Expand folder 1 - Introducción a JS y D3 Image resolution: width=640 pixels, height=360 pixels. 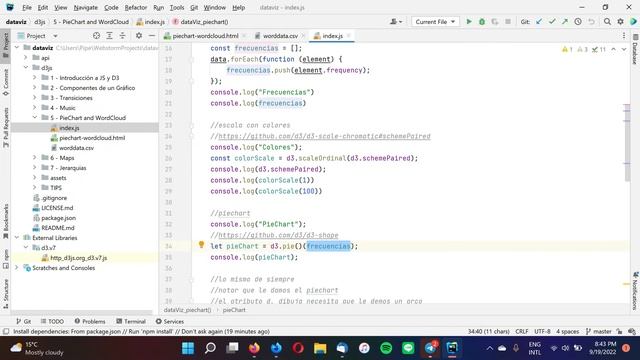point(34,78)
